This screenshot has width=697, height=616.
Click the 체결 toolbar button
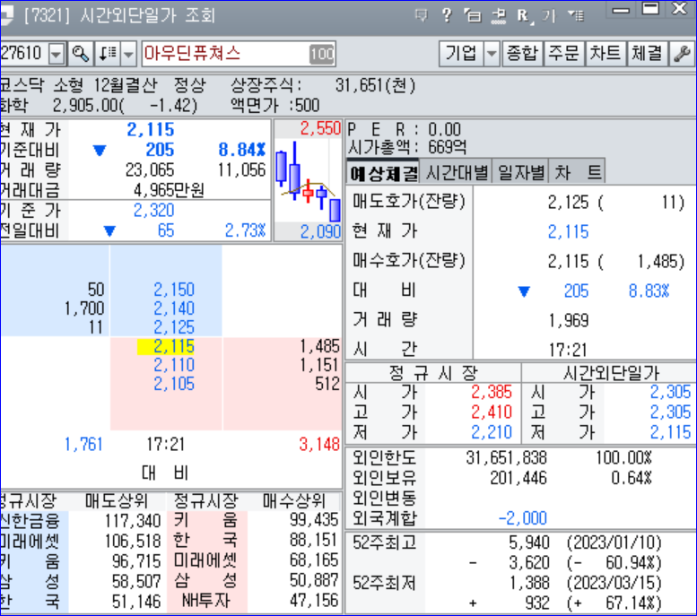click(647, 54)
